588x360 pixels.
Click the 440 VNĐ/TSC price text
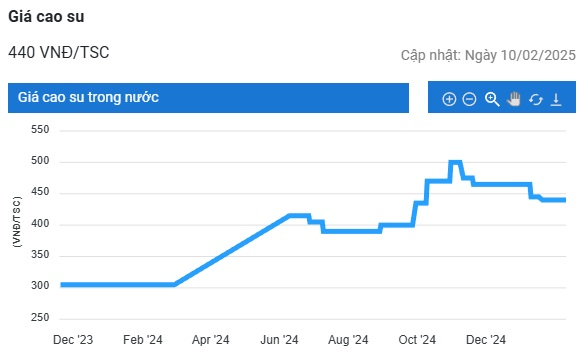pyautogui.click(x=58, y=52)
